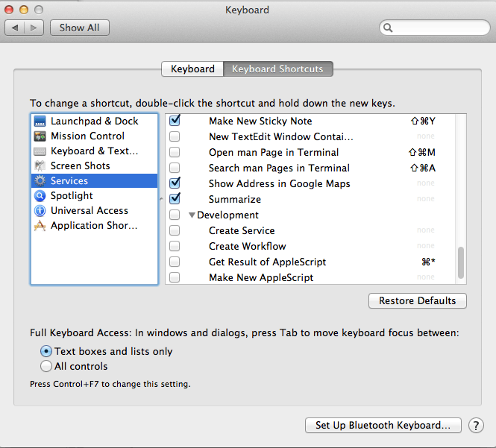Click the Services gear icon
This screenshot has width=496, height=448.
tap(40, 180)
